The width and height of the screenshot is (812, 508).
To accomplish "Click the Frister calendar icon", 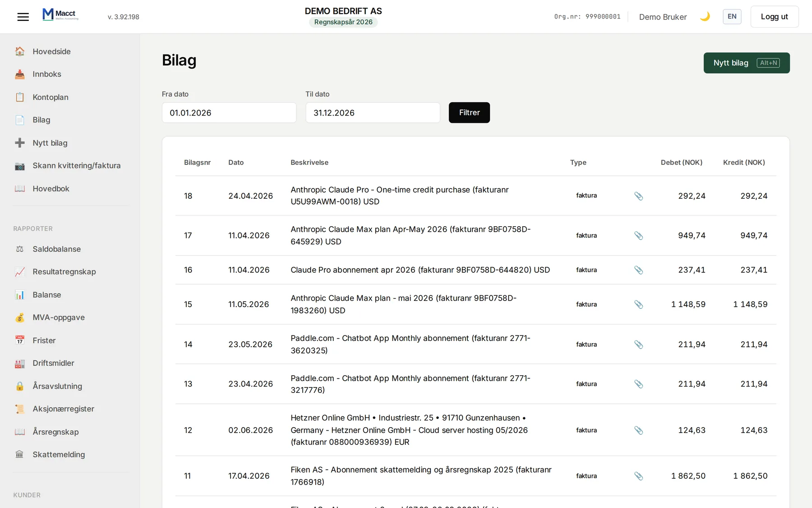I will (x=20, y=340).
